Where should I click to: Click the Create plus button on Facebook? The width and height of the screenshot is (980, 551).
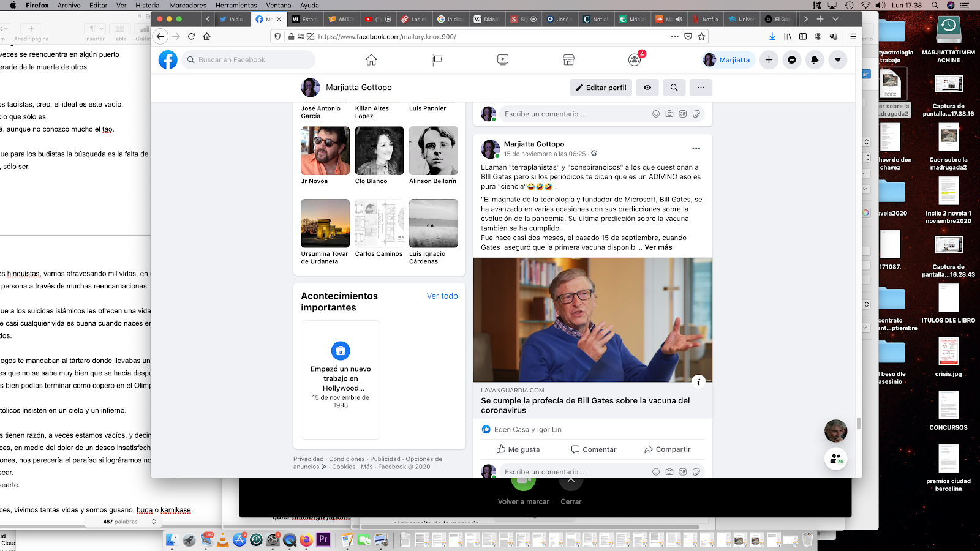[769, 60]
